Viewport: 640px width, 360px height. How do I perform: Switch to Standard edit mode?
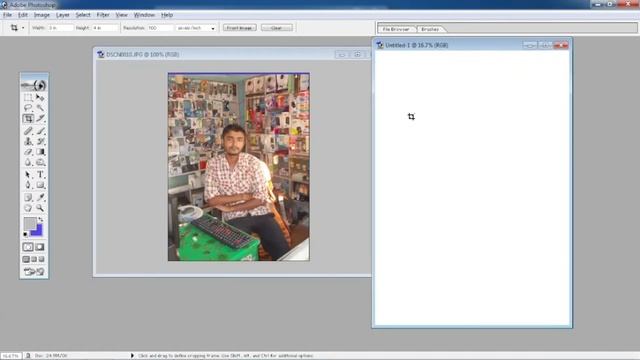tap(28, 247)
